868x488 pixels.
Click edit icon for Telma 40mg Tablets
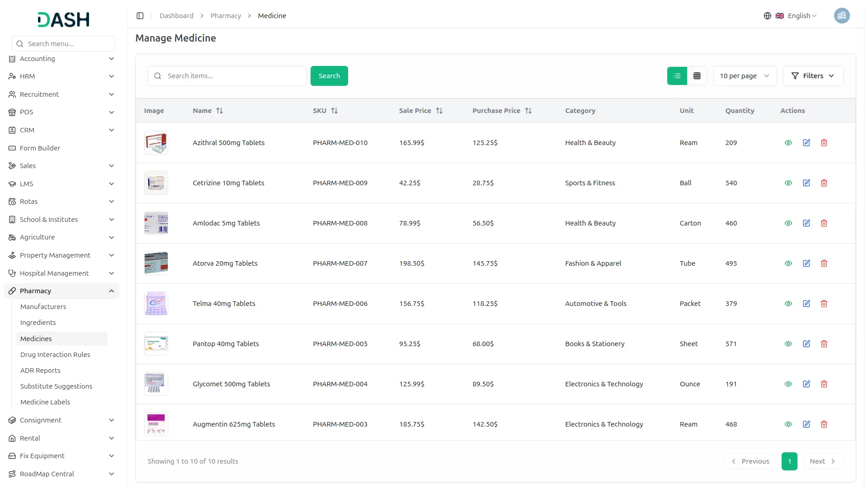pos(806,304)
